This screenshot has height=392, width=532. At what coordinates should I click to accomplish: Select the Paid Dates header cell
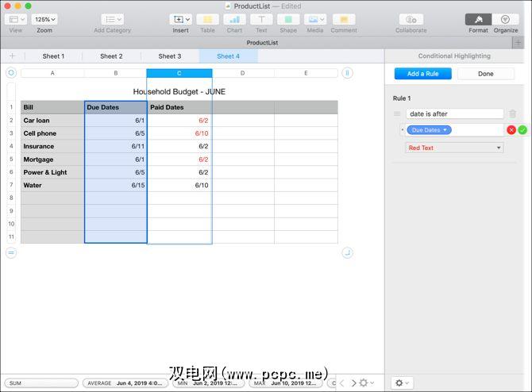[179, 107]
